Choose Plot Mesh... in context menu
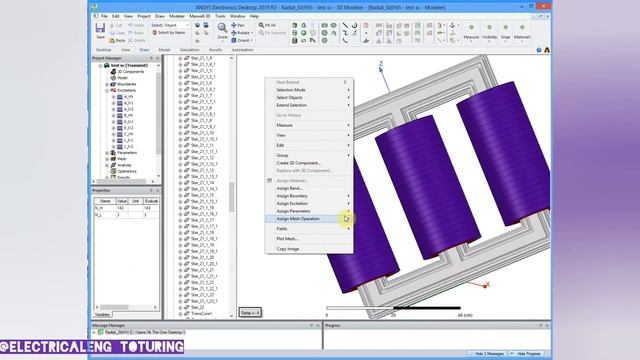Viewport: 640px width, 360px height. coord(309,238)
